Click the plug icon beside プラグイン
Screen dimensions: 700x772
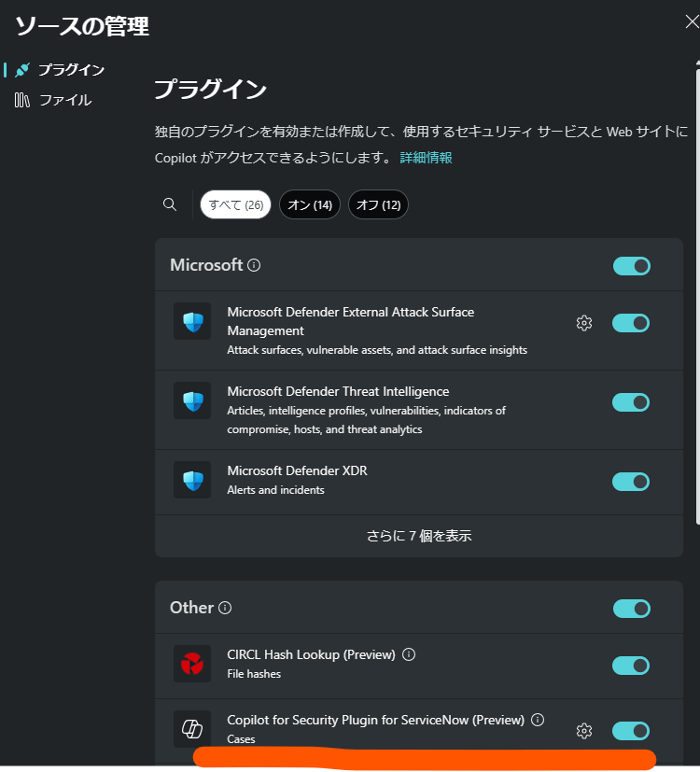[22, 70]
